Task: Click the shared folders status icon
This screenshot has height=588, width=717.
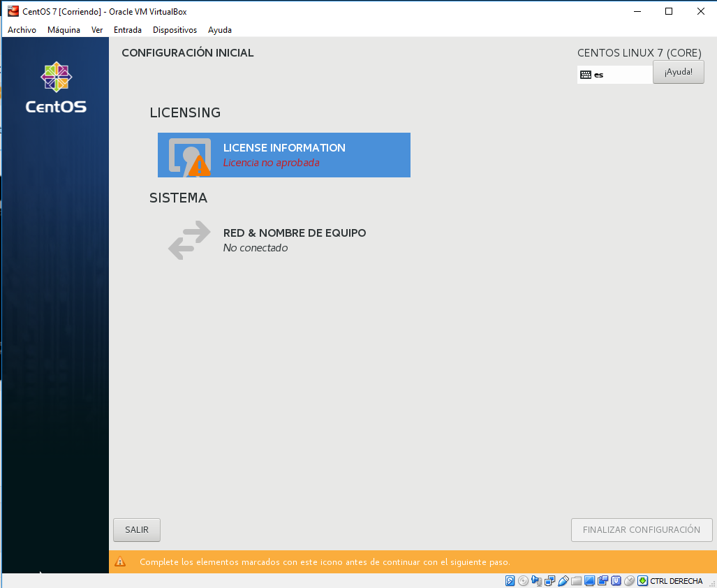Action: point(577,581)
